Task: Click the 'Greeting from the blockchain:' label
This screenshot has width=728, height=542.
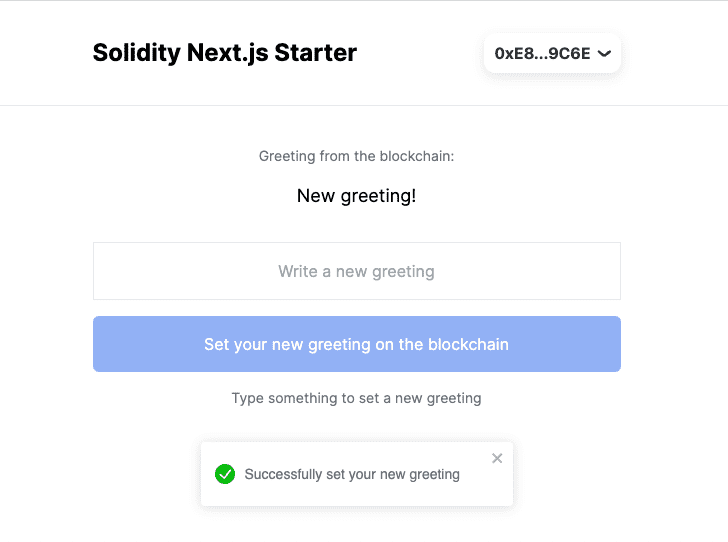Action: click(x=357, y=156)
